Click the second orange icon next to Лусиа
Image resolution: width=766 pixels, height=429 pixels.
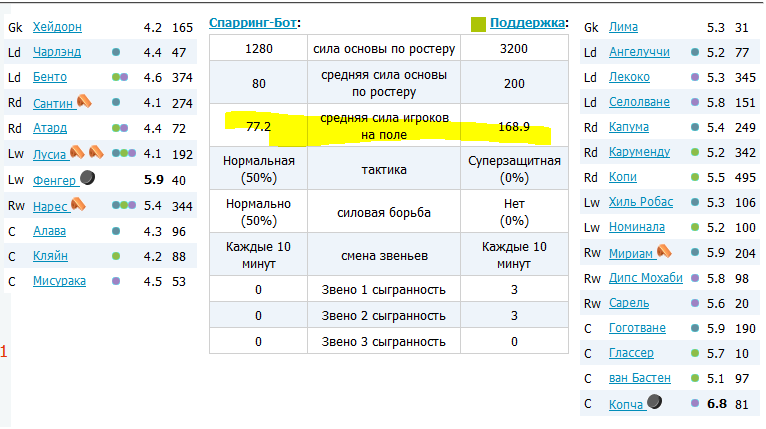tap(96, 152)
